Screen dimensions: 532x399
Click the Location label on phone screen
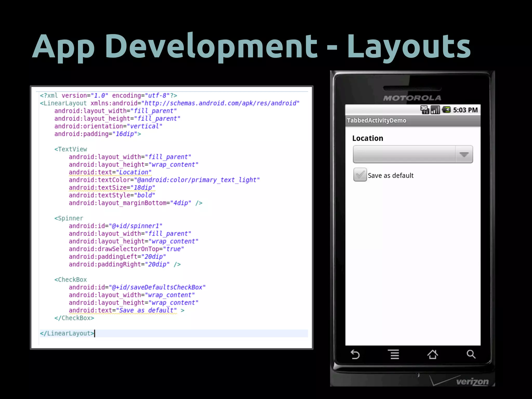pyautogui.click(x=368, y=138)
